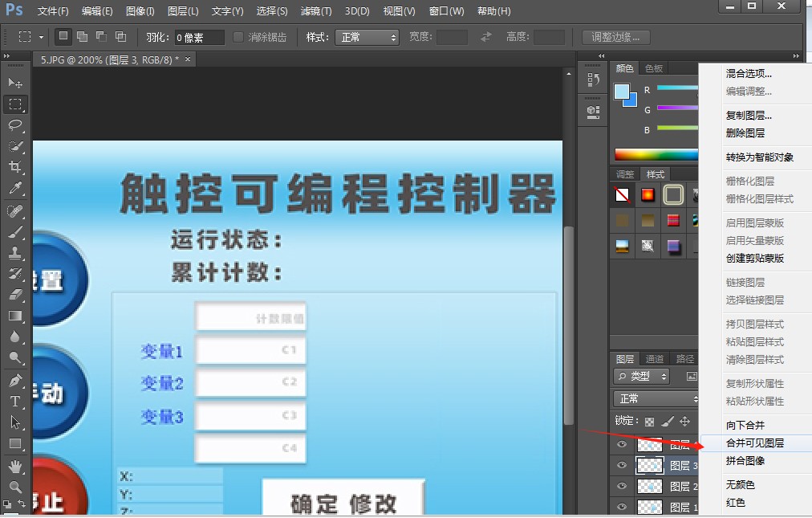Click the foreground color swatch in color panel
Image resolution: width=812 pixels, height=518 pixels.
pyautogui.click(x=621, y=92)
